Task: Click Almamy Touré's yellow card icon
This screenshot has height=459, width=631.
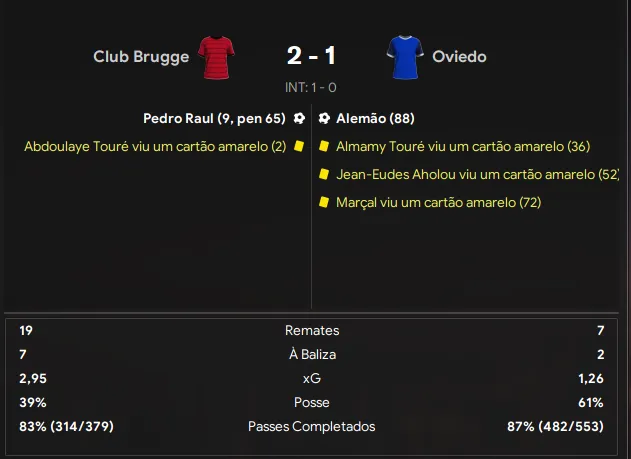Action: (x=324, y=146)
